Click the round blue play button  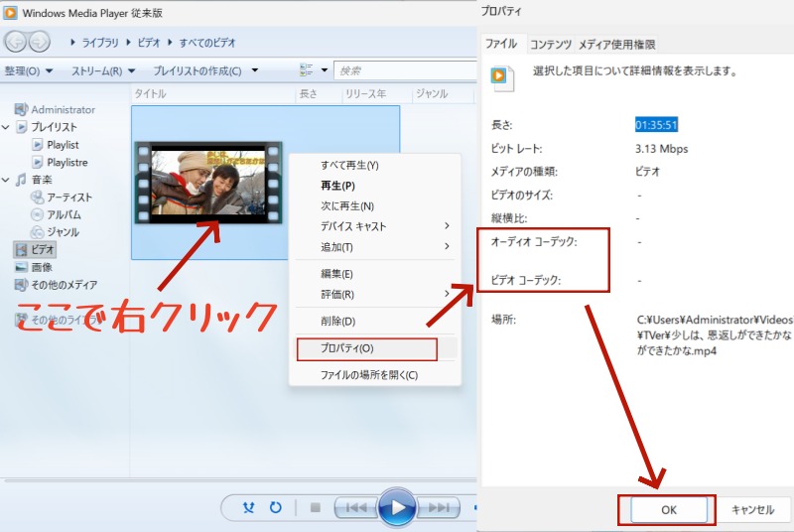pyautogui.click(x=398, y=507)
